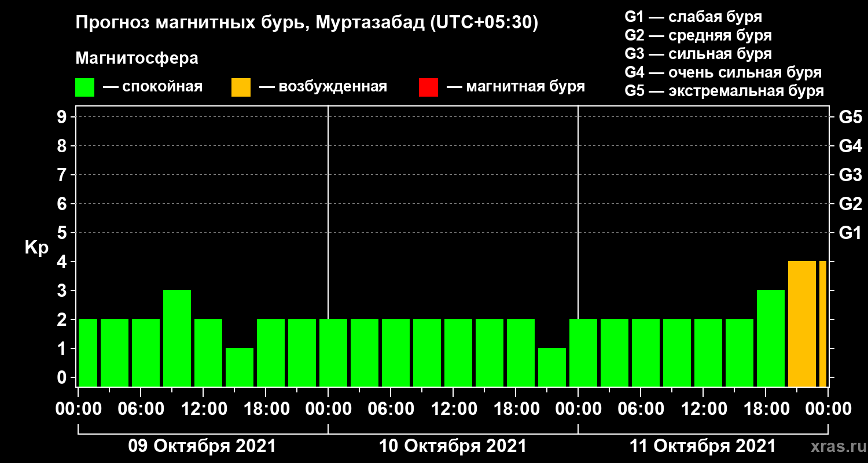Click the '10 Октября 2021' date label
This screenshot has height=463, width=868.
[453, 446]
